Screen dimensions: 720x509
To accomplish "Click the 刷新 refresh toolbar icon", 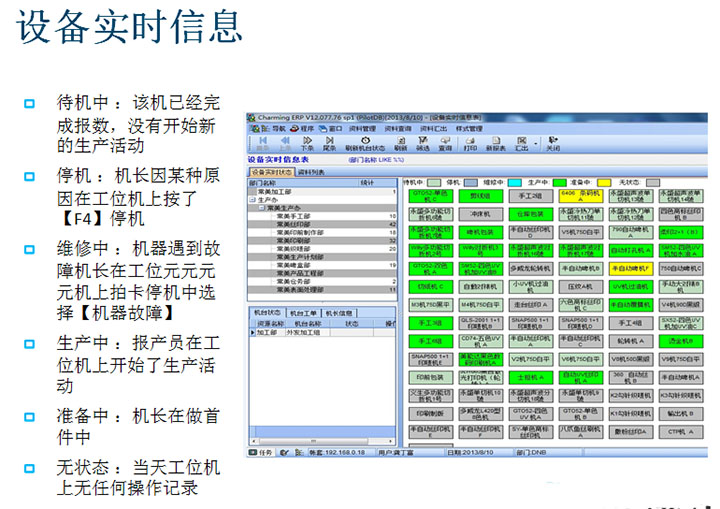I will point(401,143).
